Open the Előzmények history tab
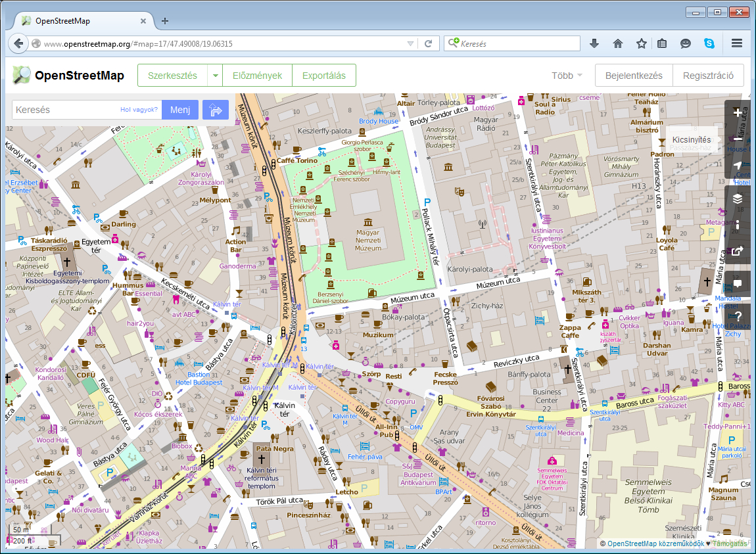Image resolution: width=756 pixels, height=554 pixels. [x=258, y=76]
